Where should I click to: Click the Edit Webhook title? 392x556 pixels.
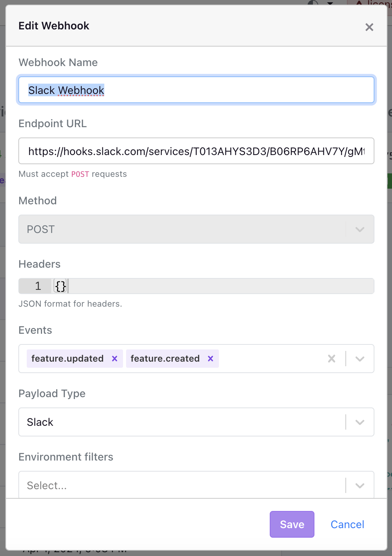(54, 26)
